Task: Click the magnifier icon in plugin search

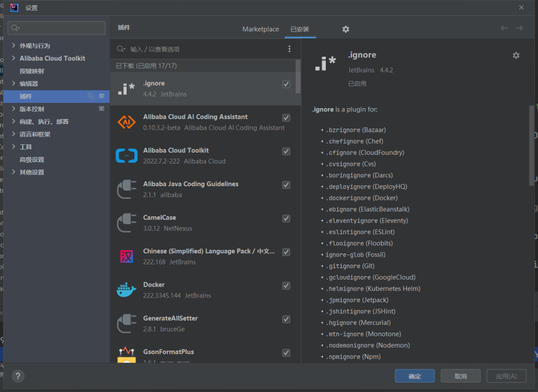Action: point(121,49)
